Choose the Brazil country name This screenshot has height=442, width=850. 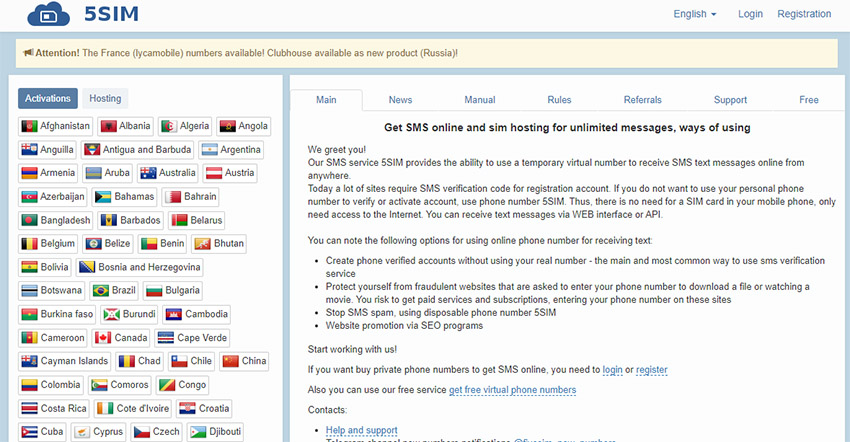[124, 291]
